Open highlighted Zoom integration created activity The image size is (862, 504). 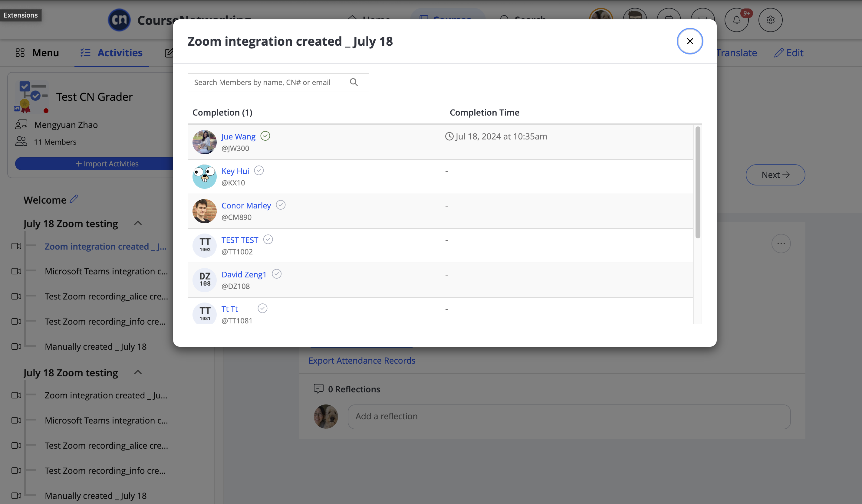[x=106, y=246]
